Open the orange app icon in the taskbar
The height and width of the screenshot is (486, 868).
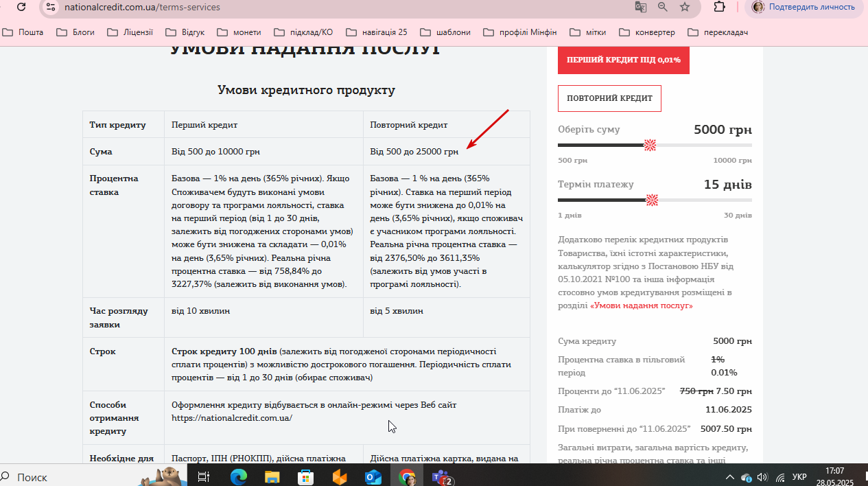pos(340,477)
